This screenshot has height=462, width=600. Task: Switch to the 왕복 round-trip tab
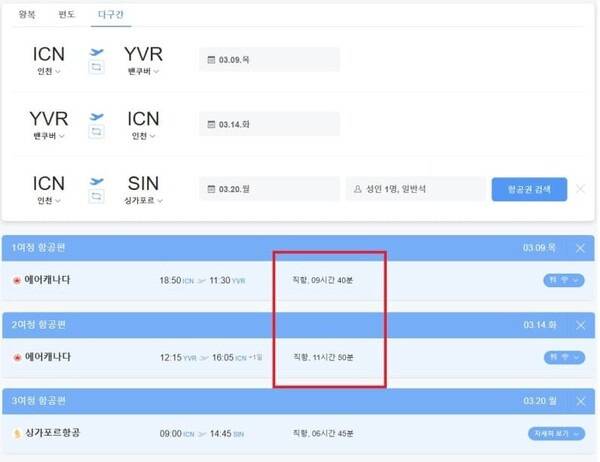pos(25,16)
